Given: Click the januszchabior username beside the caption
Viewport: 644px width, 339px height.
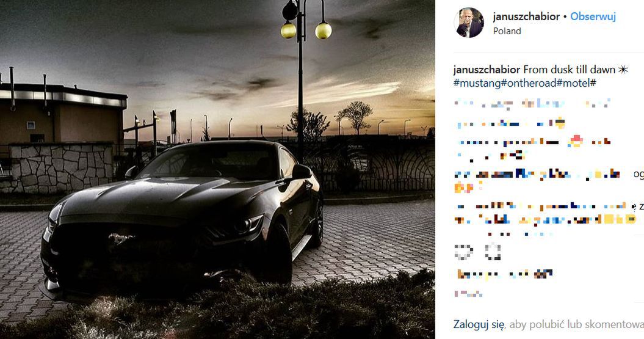Looking at the screenshot, I should (x=487, y=70).
